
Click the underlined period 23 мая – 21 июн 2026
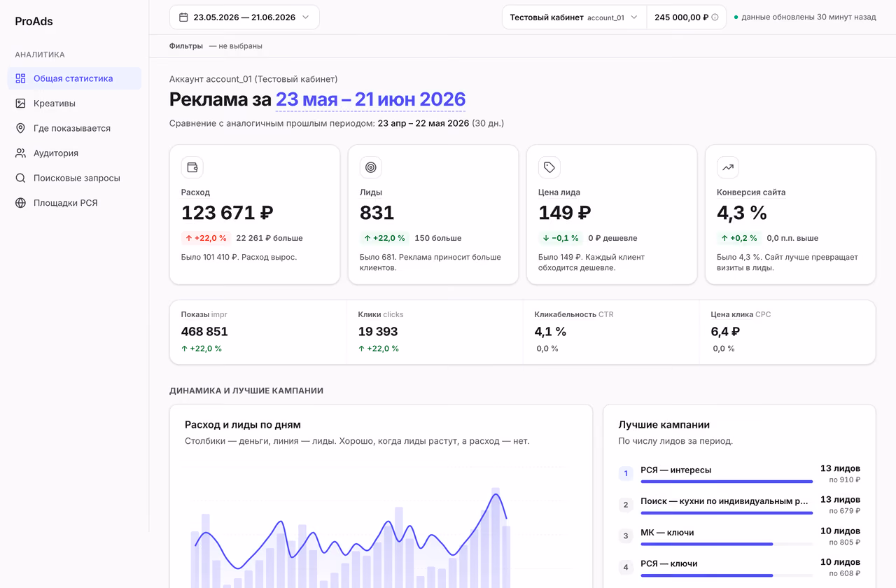[x=370, y=99]
